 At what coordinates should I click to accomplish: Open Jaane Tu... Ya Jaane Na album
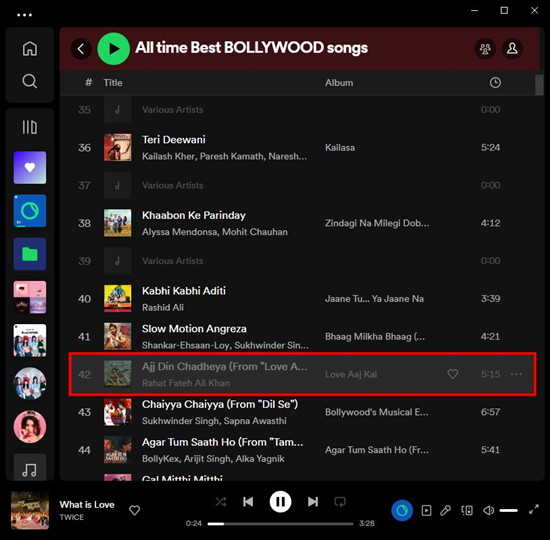click(374, 299)
